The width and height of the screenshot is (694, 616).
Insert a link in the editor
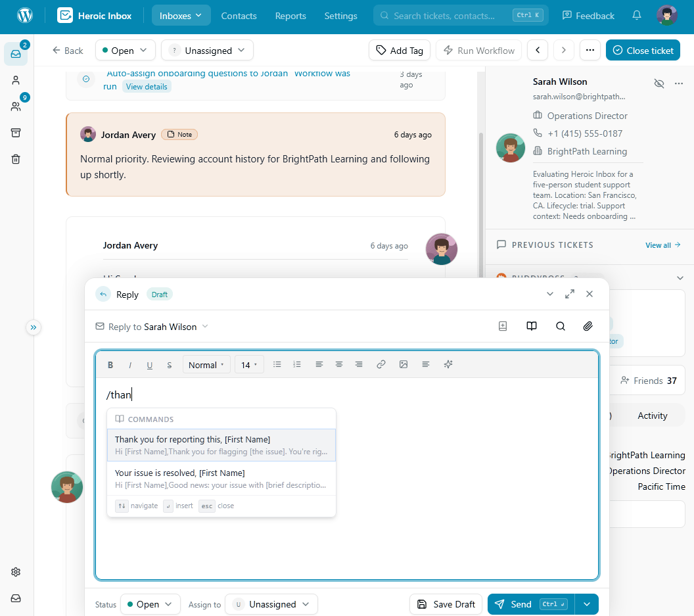click(x=381, y=364)
